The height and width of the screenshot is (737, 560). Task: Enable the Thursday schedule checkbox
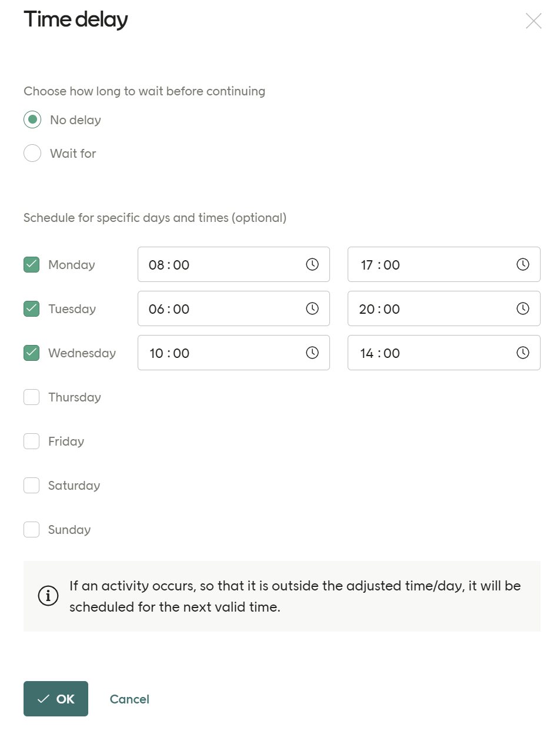point(31,397)
